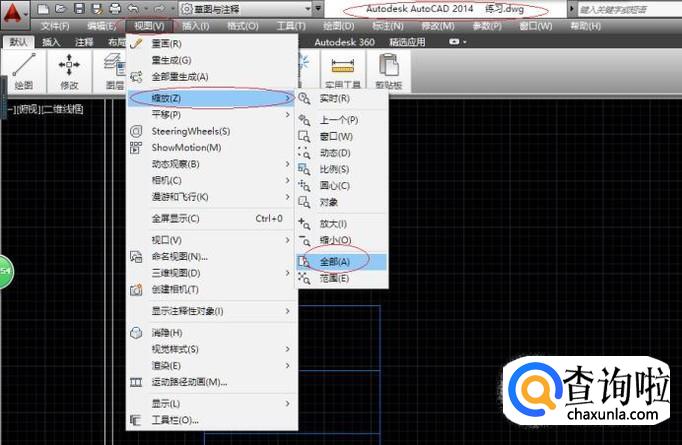Select zoom 全部(A) all option
The width and height of the screenshot is (682, 445).
click(341, 261)
